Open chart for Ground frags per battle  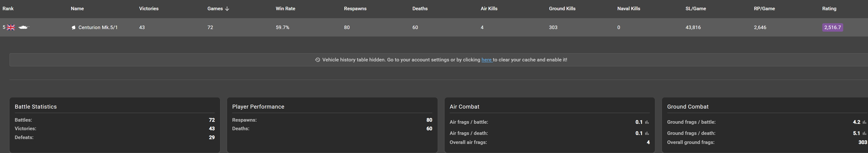[x=864, y=122]
